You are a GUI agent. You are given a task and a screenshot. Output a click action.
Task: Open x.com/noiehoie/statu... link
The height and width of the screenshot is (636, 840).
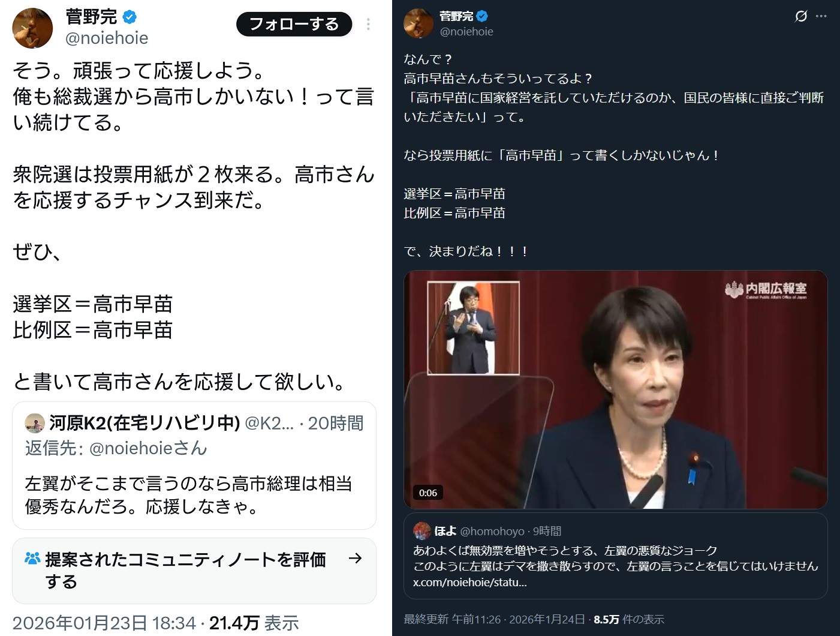click(470, 582)
